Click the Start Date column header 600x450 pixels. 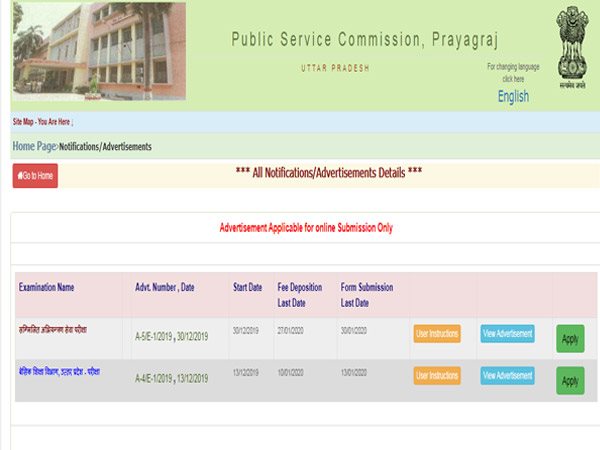pyautogui.click(x=248, y=287)
